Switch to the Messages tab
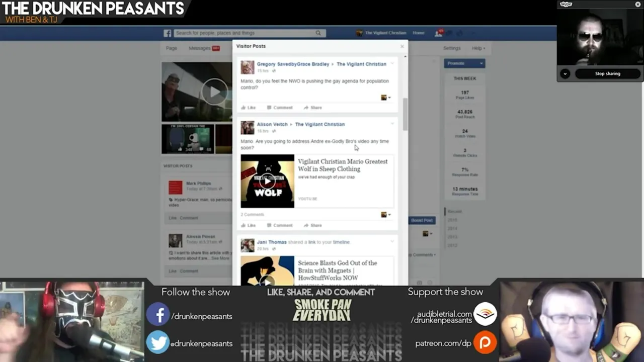 point(204,48)
